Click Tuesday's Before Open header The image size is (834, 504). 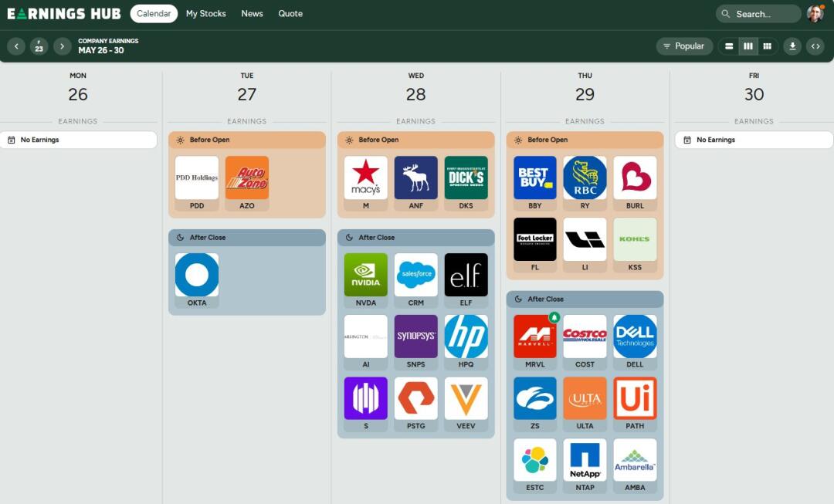[x=247, y=140]
